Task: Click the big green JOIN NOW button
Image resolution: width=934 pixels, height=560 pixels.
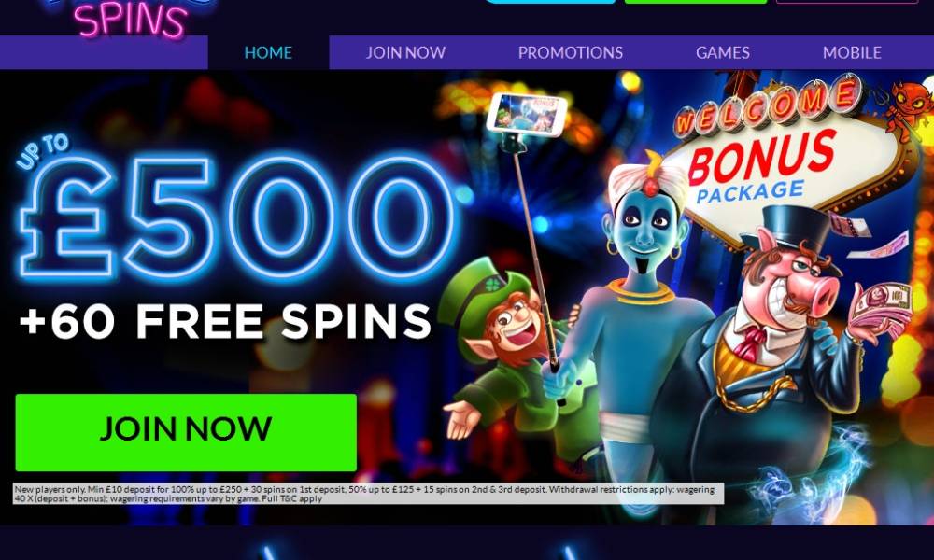Action: click(x=186, y=433)
